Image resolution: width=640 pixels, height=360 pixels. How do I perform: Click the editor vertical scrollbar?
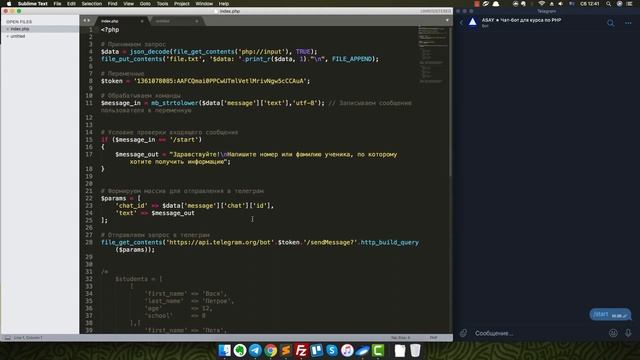451,102
